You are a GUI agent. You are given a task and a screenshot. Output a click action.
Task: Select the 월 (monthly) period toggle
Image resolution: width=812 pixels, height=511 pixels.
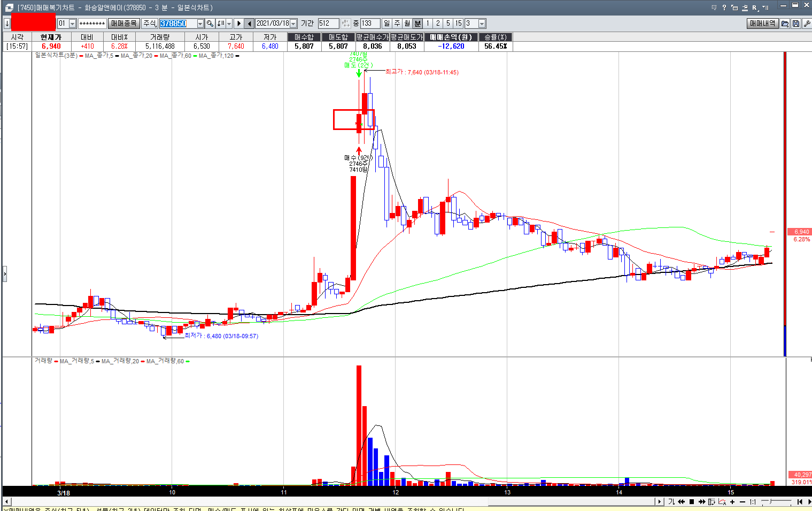pyautogui.click(x=407, y=24)
